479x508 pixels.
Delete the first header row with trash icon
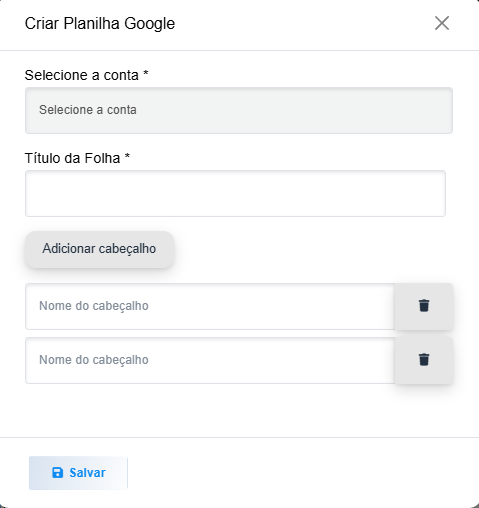click(x=424, y=306)
